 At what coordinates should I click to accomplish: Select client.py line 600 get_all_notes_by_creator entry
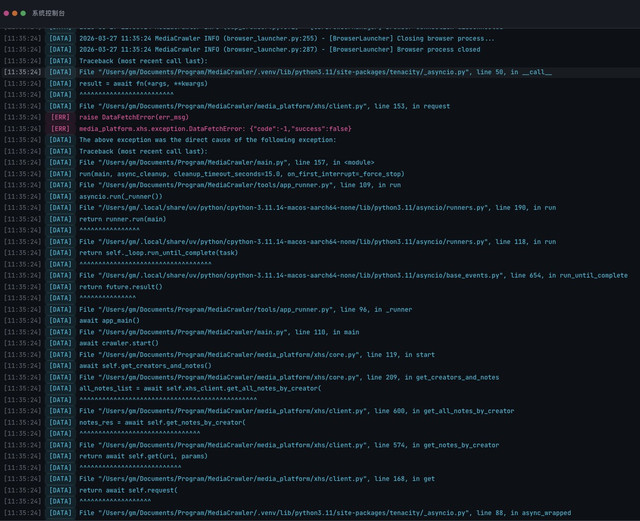click(297, 411)
